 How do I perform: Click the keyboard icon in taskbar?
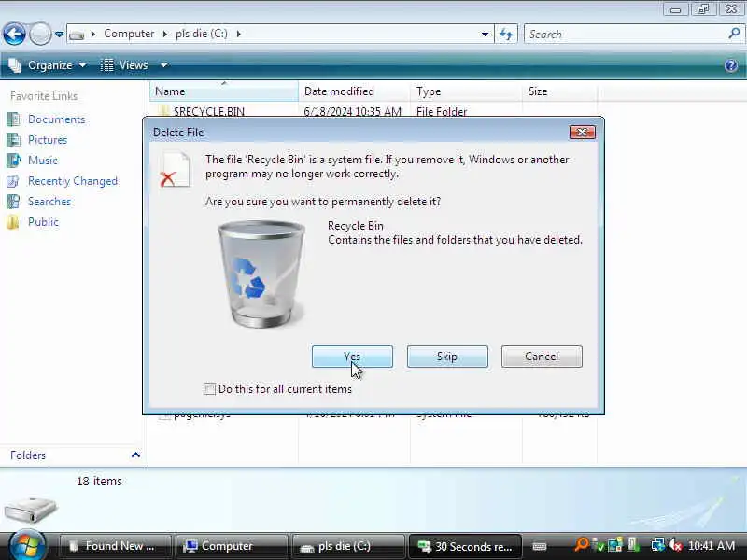(540, 546)
